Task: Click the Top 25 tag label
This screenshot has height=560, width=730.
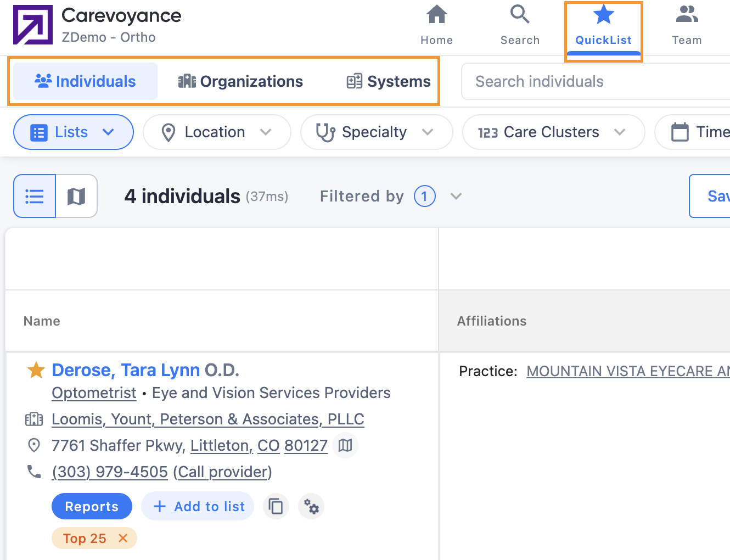Action: pos(85,538)
